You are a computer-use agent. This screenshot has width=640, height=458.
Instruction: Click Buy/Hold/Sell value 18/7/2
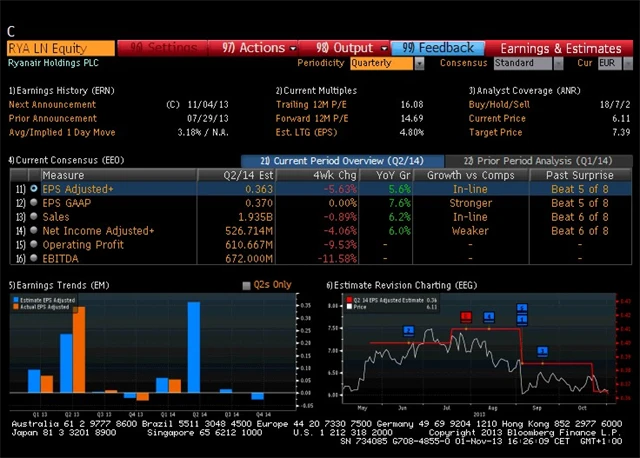point(615,104)
